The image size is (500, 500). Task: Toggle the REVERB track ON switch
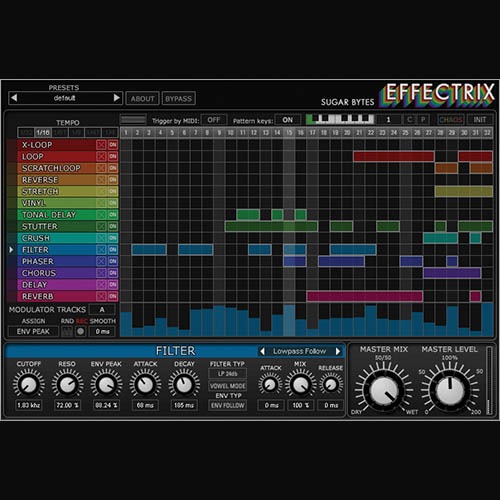tap(113, 296)
